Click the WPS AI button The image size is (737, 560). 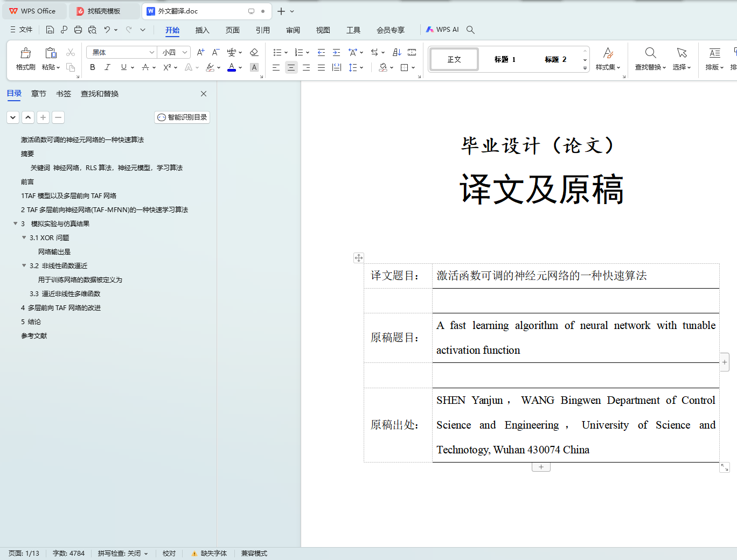point(442,30)
